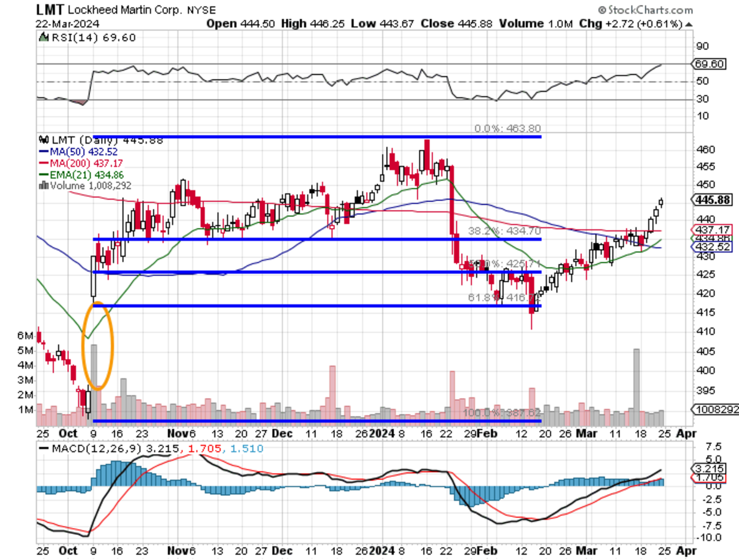
Task: Click the 0.0%: 463.80 Fibonacci level label
Action: click(x=507, y=129)
